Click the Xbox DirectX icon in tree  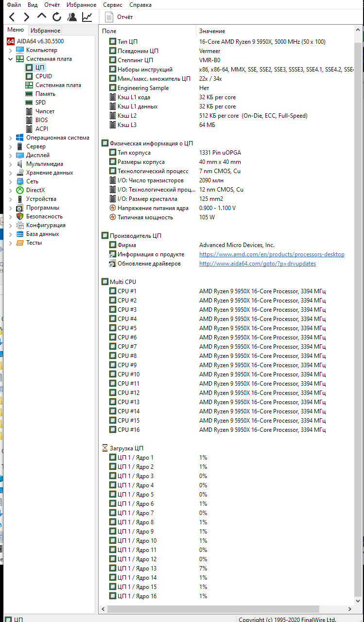[20, 190]
